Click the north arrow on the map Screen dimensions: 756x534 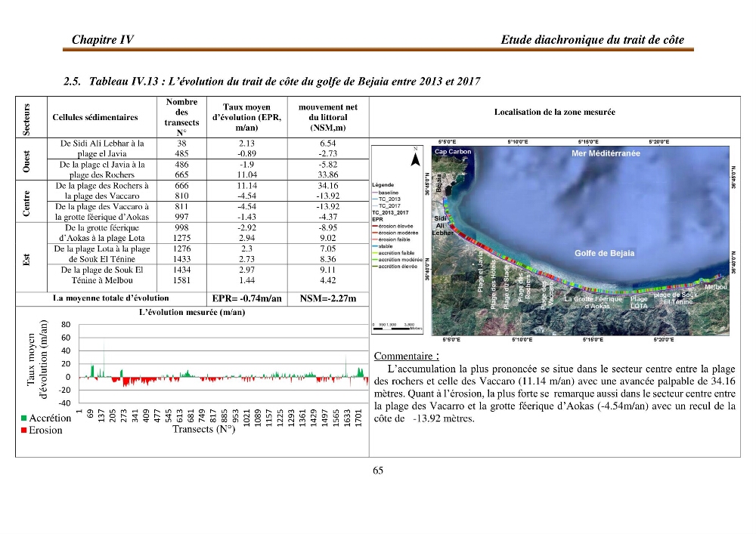pos(415,157)
